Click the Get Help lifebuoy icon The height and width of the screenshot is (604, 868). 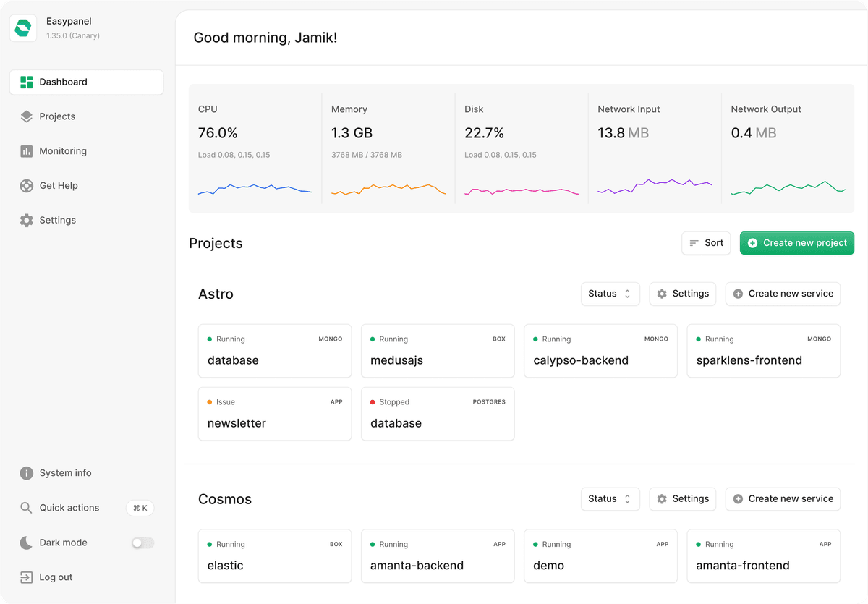27,186
